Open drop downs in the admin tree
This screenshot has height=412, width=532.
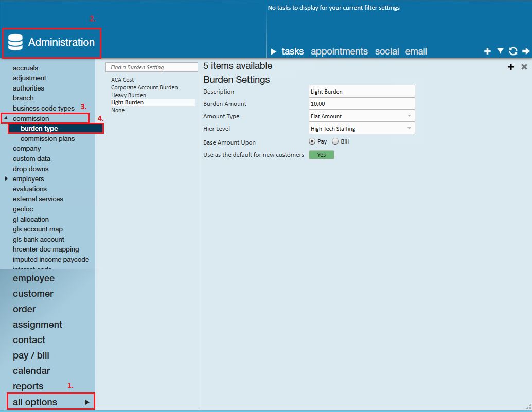click(x=30, y=169)
